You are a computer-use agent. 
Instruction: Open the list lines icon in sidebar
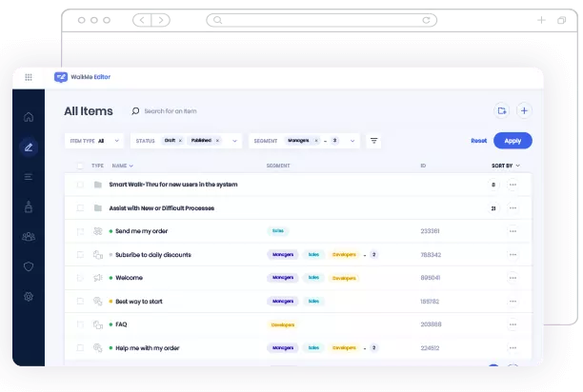(x=29, y=177)
